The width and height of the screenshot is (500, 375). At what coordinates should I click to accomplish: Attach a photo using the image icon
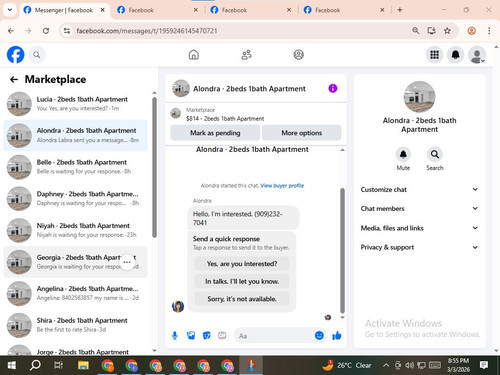coord(191,336)
